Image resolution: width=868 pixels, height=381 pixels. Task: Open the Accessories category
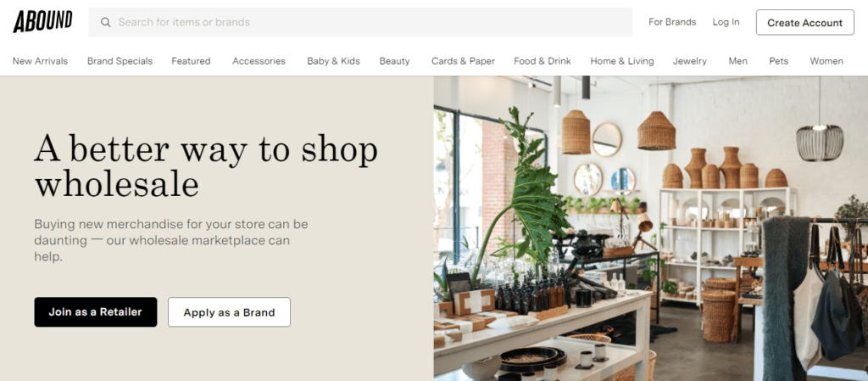coord(259,61)
